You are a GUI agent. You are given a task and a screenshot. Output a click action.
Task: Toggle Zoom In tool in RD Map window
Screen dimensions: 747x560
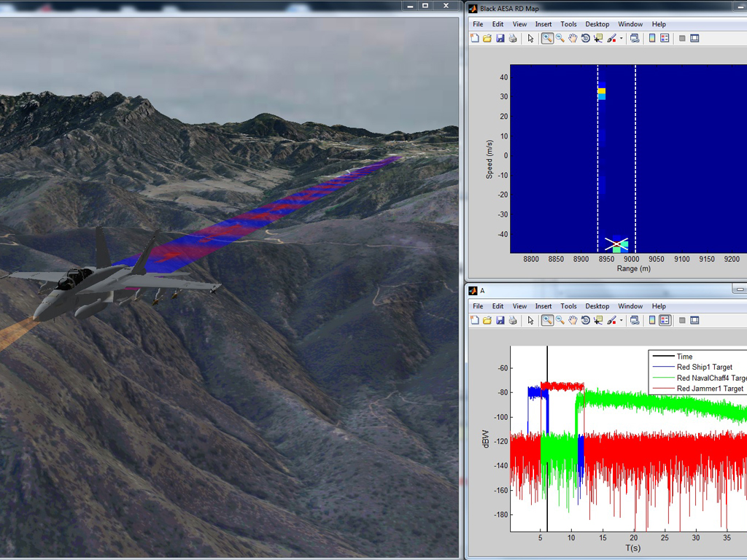(x=547, y=39)
